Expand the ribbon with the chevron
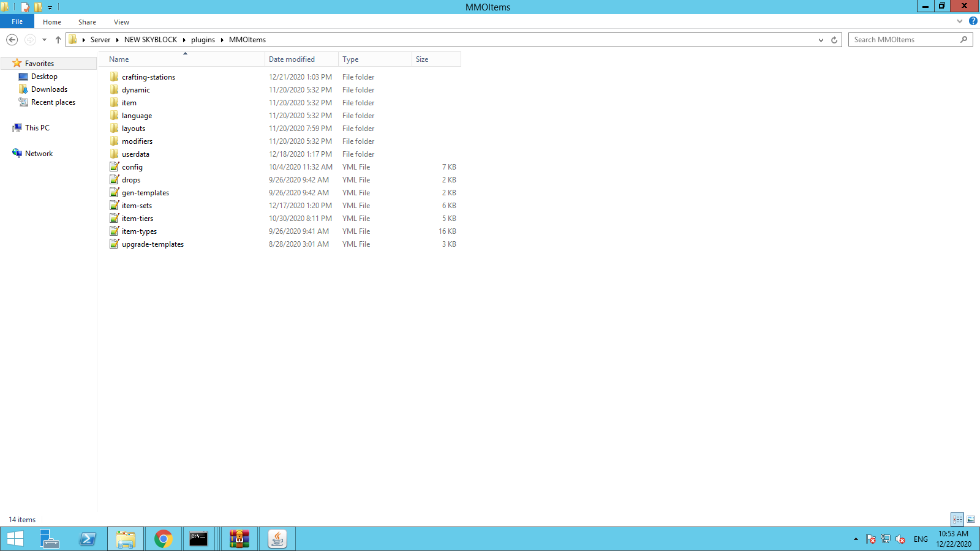The width and height of the screenshot is (980, 551). [x=959, y=21]
